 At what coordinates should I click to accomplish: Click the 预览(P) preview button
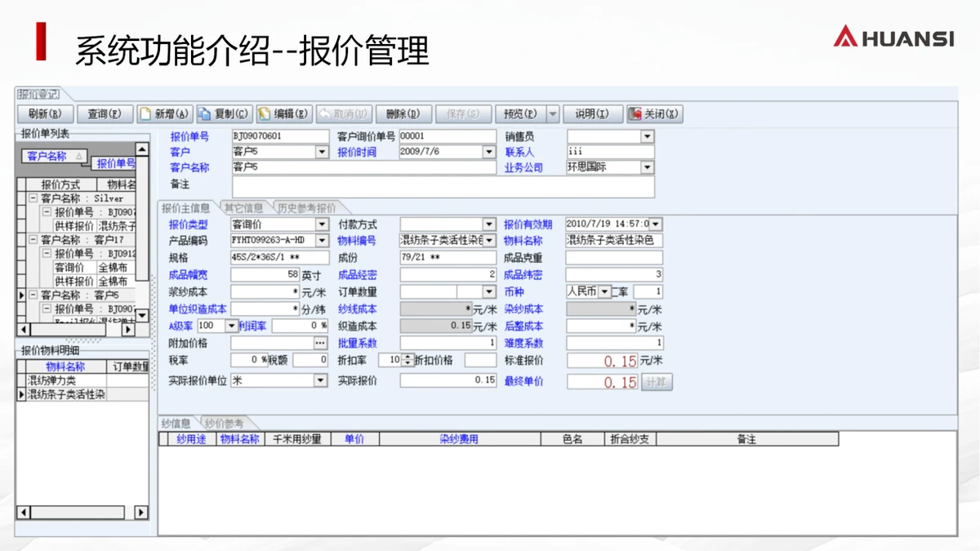[x=520, y=114]
